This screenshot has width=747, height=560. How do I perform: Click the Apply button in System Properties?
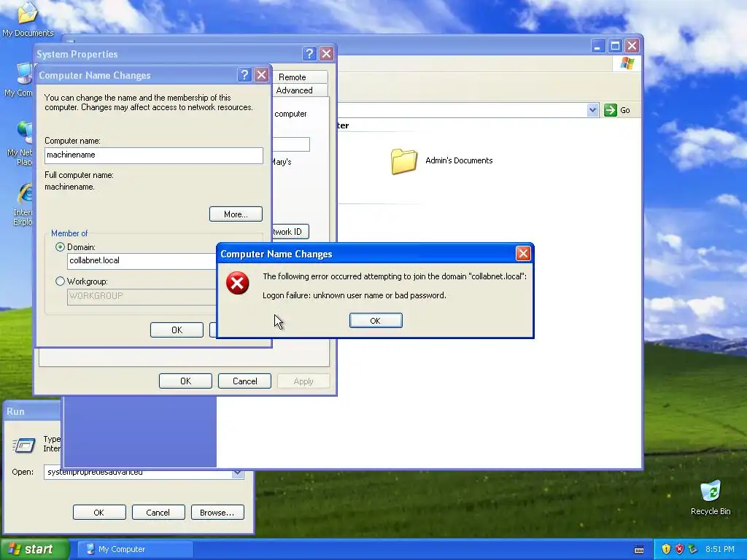[x=303, y=381]
